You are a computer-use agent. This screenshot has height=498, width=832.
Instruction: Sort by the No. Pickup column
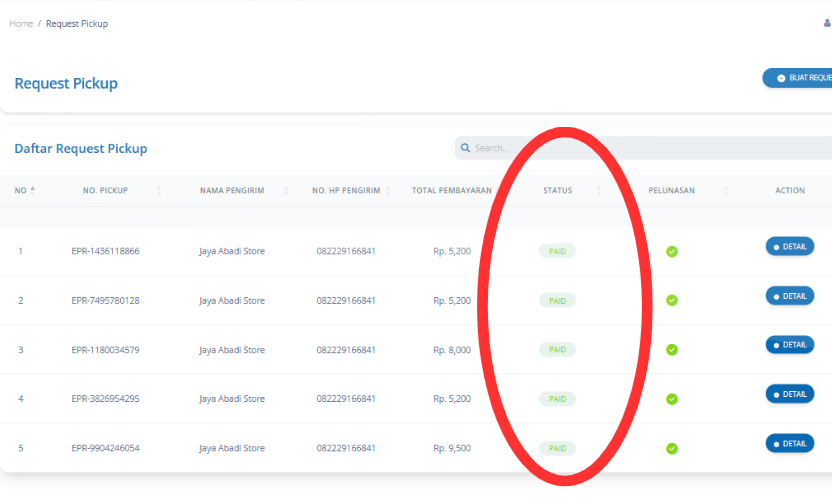105,190
